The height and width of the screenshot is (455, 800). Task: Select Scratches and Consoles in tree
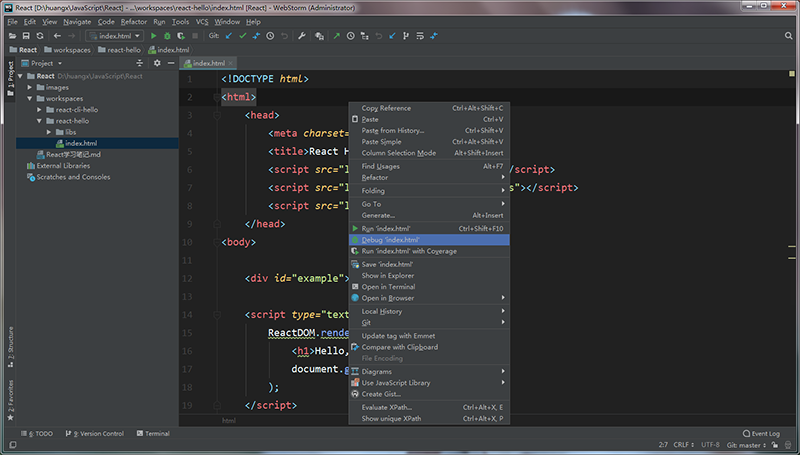[x=68, y=177]
